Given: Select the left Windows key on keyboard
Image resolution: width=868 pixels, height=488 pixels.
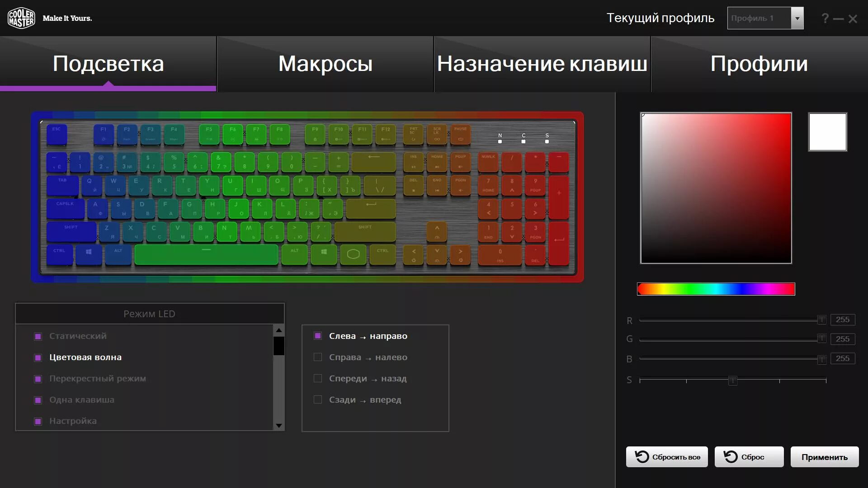Looking at the screenshot, I should [89, 254].
